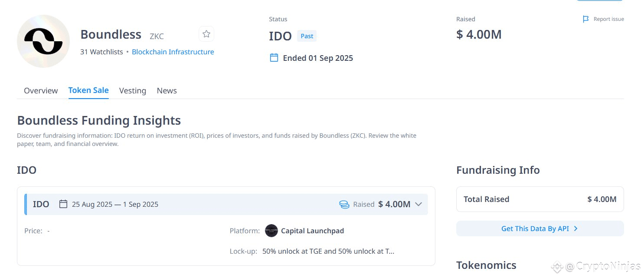The image size is (644, 278).
Task: Collapse the IDO round chevron
Action: (418, 204)
